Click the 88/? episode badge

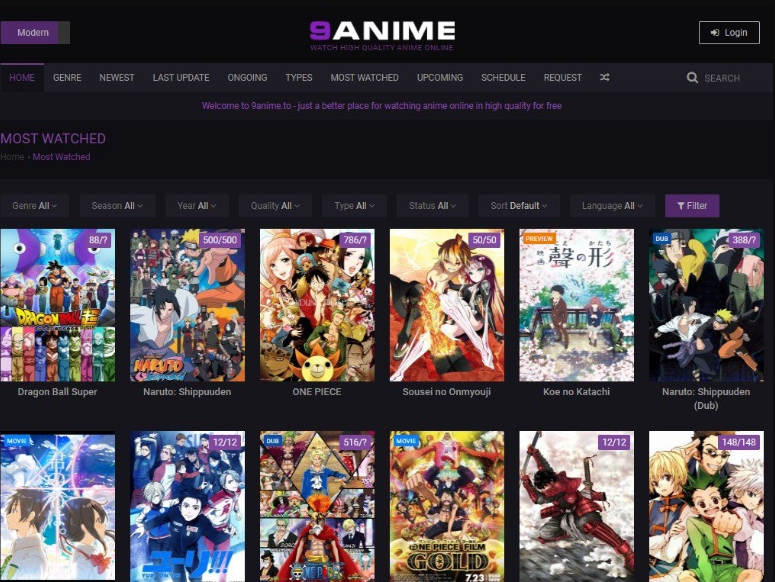[98, 240]
